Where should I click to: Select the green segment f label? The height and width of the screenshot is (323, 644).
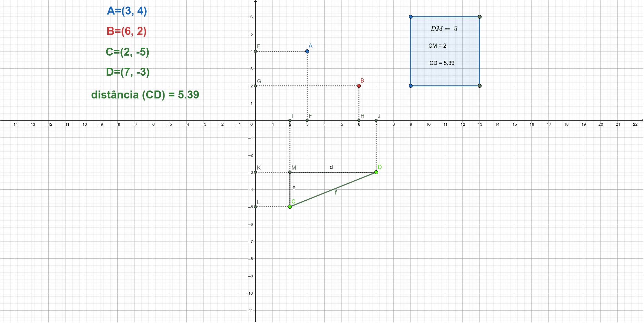[336, 192]
